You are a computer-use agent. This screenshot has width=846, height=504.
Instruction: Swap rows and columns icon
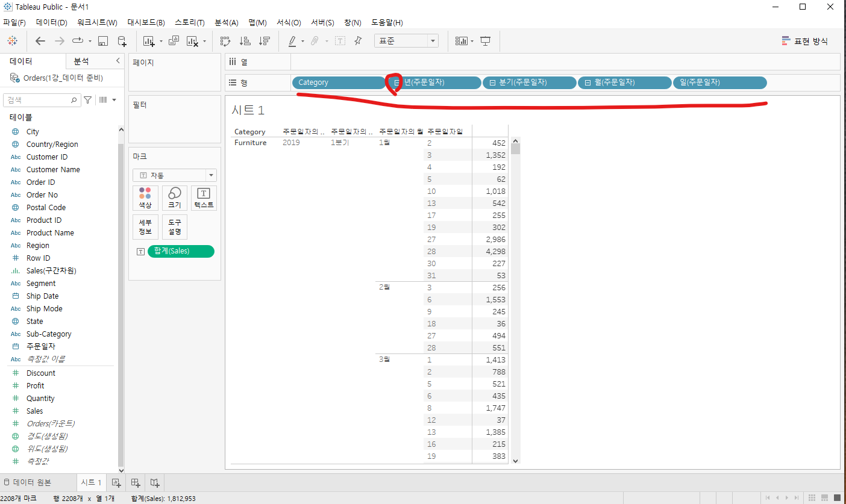(225, 41)
